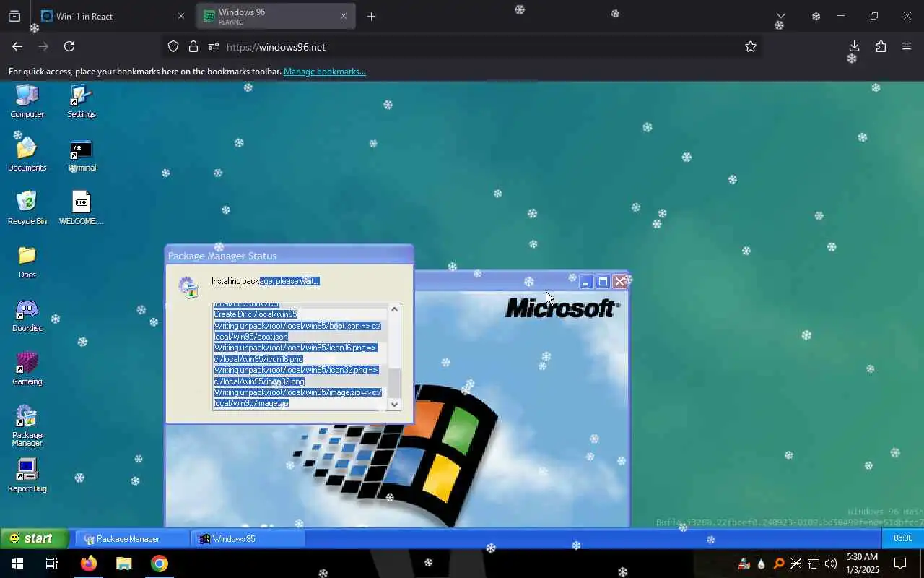Open the host Windows Start menu
This screenshot has width=924, height=578.
(x=17, y=564)
